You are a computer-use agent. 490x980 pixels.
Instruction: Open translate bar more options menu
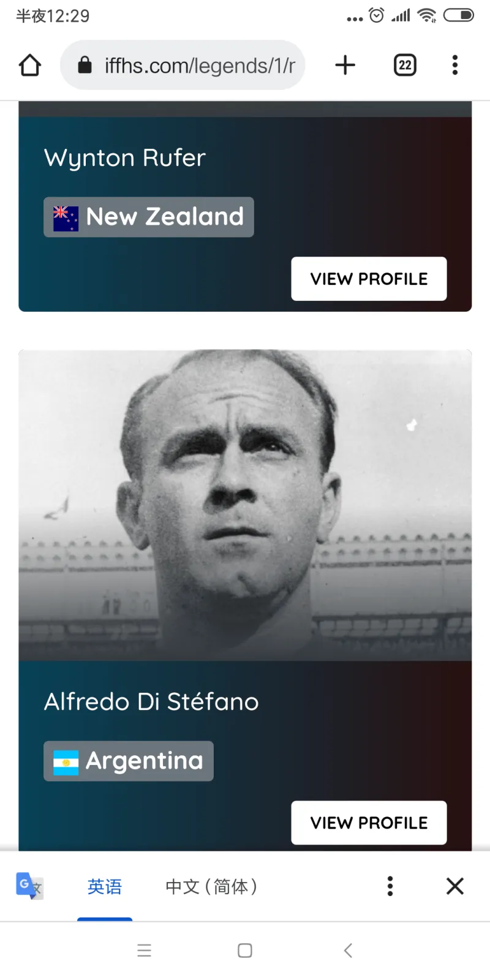tap(390, 886)
